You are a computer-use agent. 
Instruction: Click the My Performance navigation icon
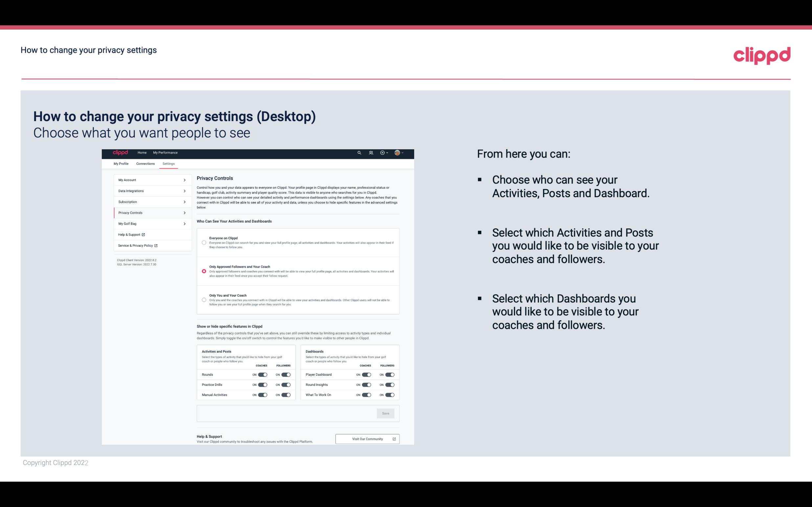pyautogui.click(x=166, y=153)
